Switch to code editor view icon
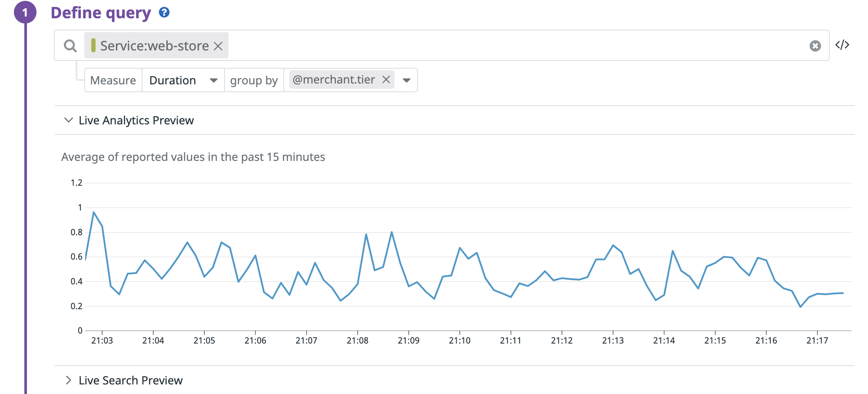The image size is (868, 394). pos(842,45)
